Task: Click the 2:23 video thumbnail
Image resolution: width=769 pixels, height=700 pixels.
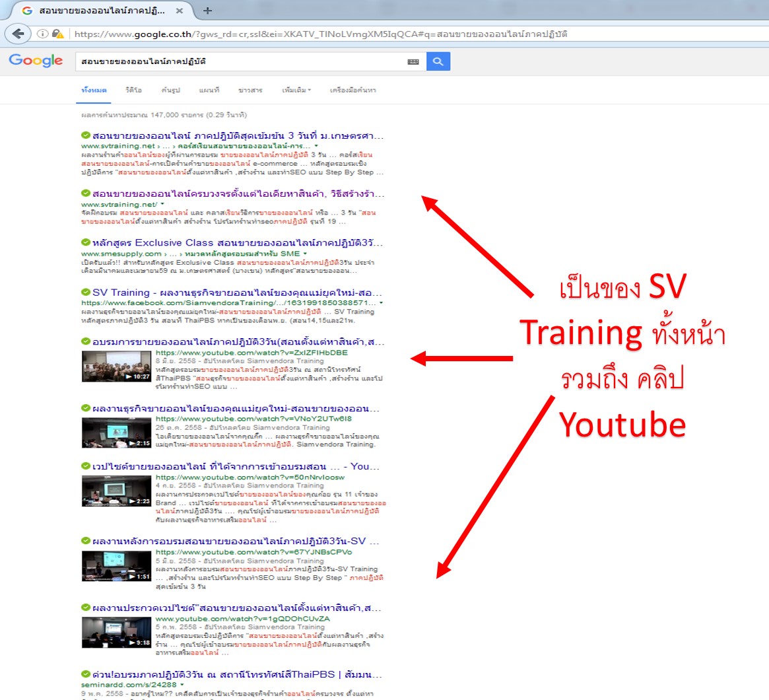Action: pos(116,491)
